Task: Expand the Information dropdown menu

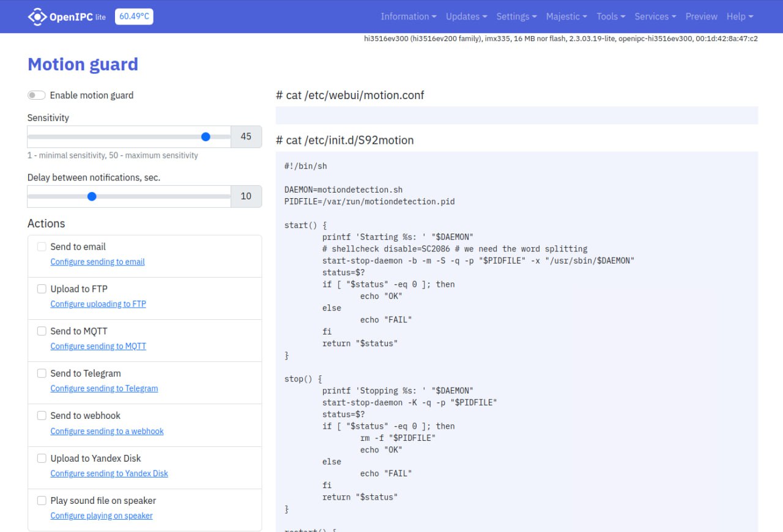Action: pyautogui.click(x=408, y=17)
